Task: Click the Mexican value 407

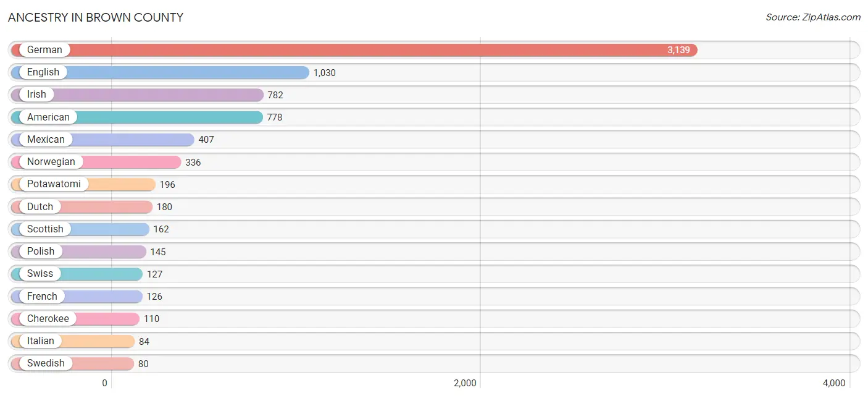Action: click(x=206, y=140)
